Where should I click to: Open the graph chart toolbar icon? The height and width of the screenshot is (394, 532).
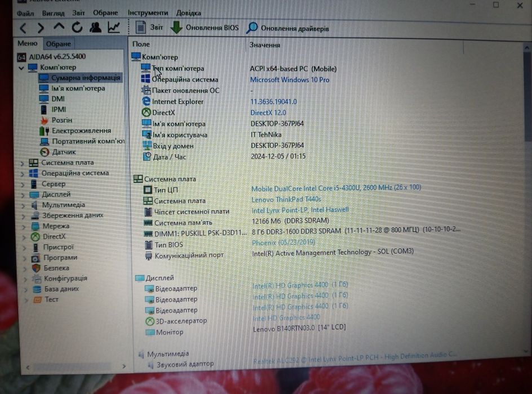[114, 28]
